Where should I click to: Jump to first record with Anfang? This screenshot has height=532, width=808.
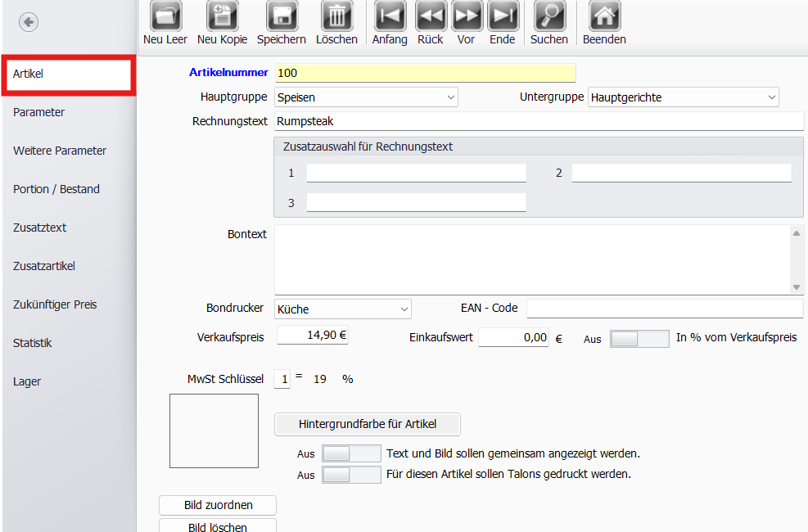click(x=390, y=16)
